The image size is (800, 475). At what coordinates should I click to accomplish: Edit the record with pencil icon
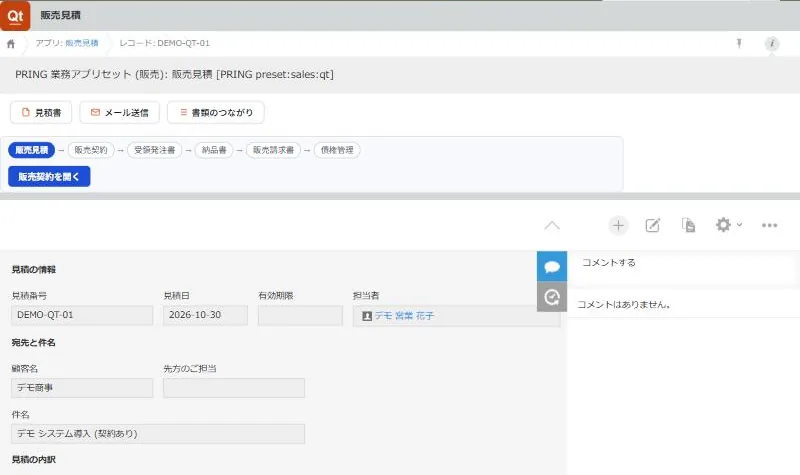tap(653, 226)
